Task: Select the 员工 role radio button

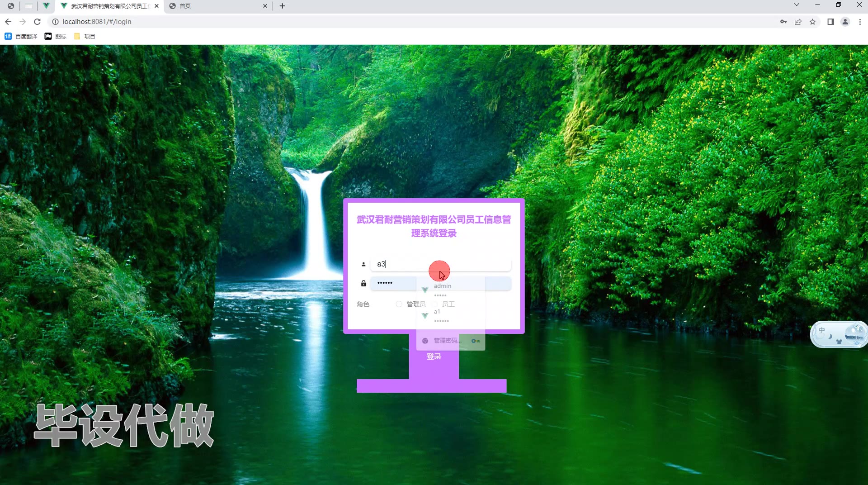Action: tap(435, 304)
